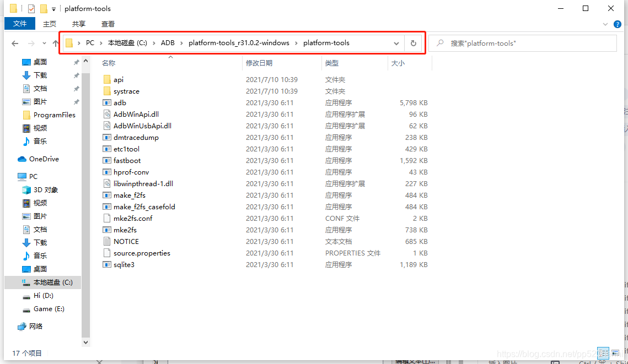Screen dimensions: 628x364
Task: Click the CONF 文件 type cell
Action: (342, 219)
